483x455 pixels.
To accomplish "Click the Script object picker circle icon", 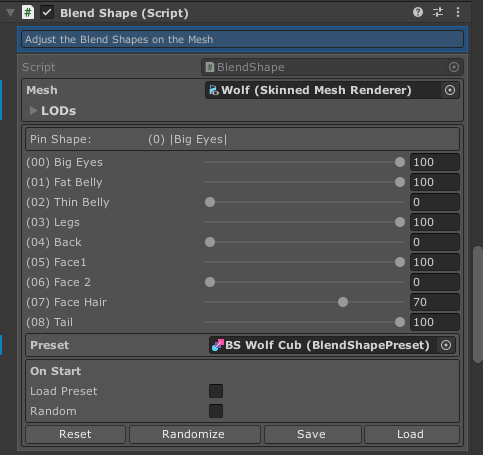I will (x=454, y=67).
